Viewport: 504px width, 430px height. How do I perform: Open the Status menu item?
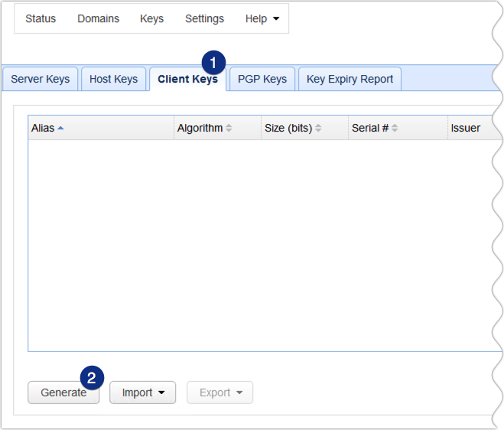[x=41, y=19]
